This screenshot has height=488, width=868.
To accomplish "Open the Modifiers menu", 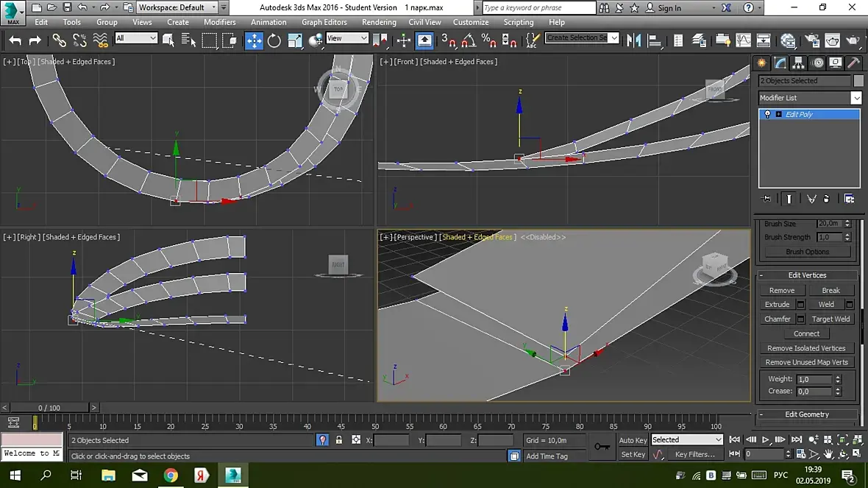I will tap(219, 22).
